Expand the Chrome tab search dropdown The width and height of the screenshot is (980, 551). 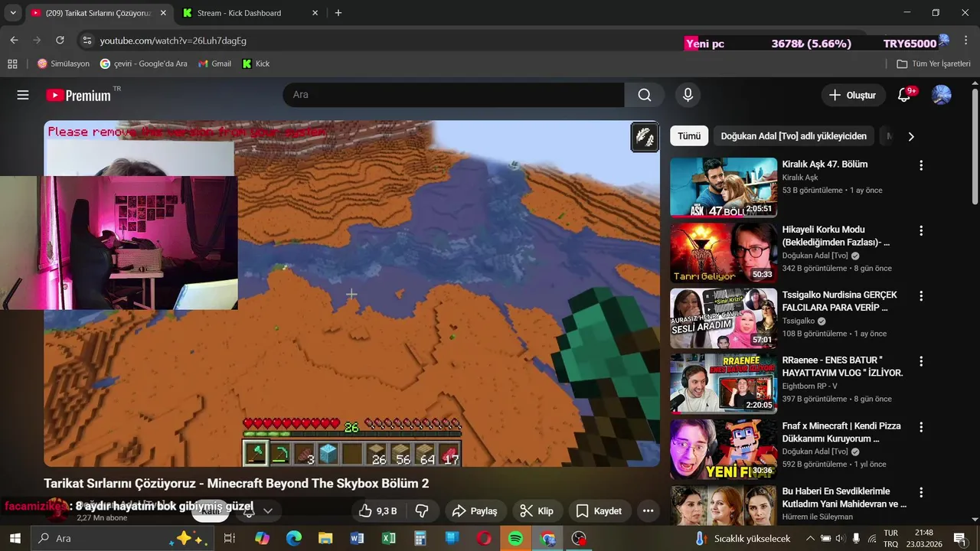click(x=13, y=13)
